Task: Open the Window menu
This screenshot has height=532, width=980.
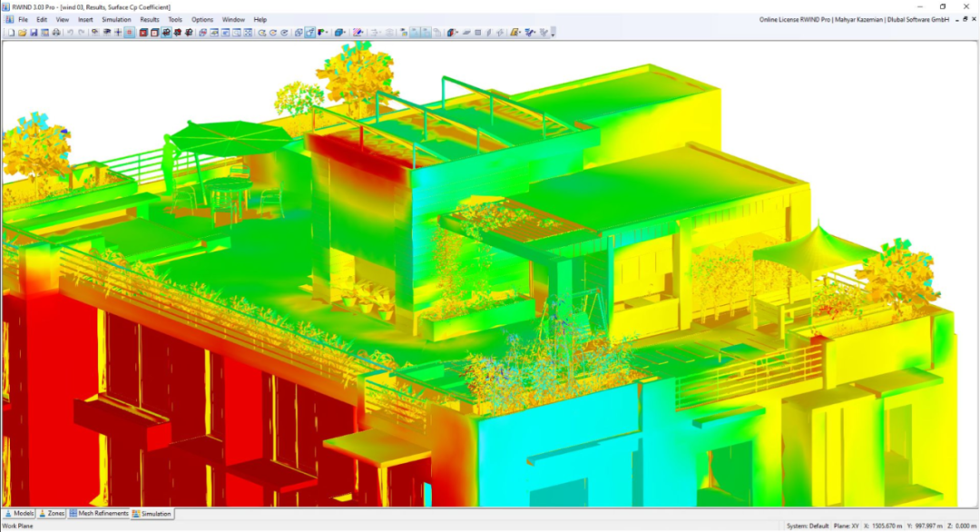Action: click(x=233, y=20)
